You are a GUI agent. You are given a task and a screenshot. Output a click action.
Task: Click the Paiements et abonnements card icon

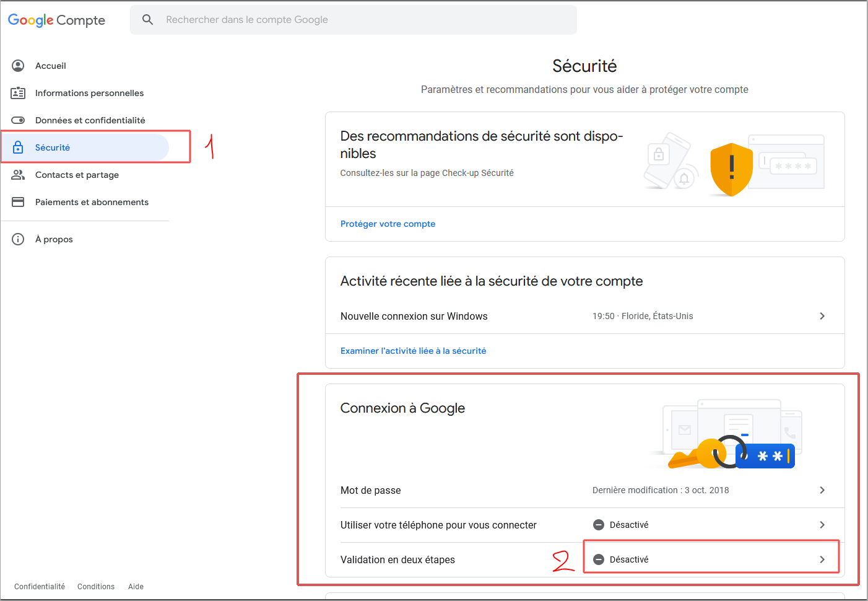click(18, 202)
